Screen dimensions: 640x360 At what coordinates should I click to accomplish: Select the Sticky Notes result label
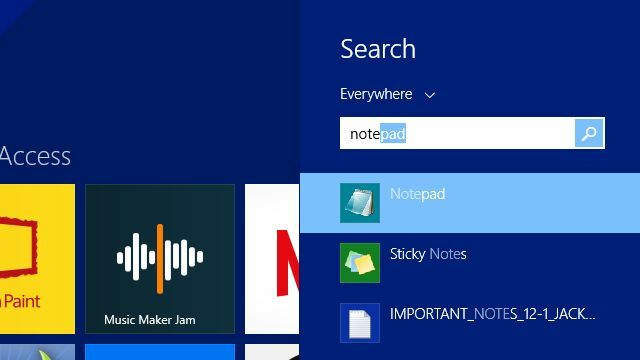click(428, 254)
